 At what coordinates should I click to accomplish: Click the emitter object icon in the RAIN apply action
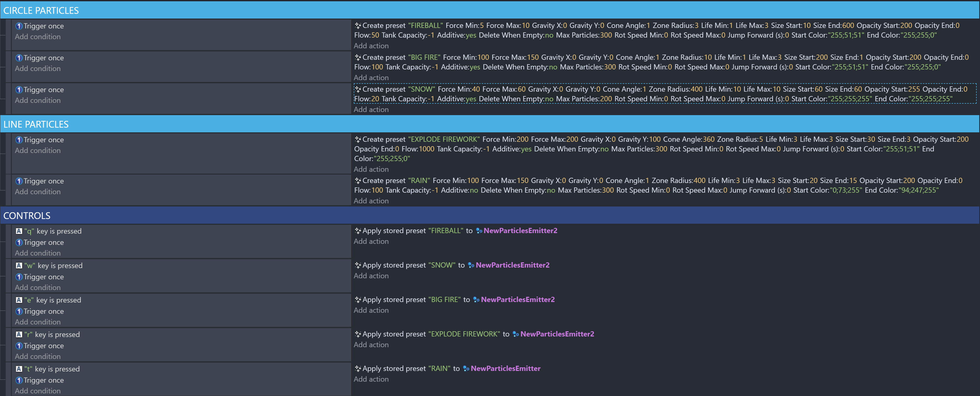click(x=466, y=369)
